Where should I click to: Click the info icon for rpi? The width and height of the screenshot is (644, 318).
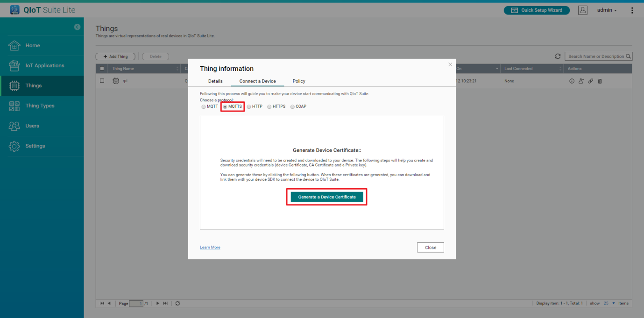pos(572,81)
